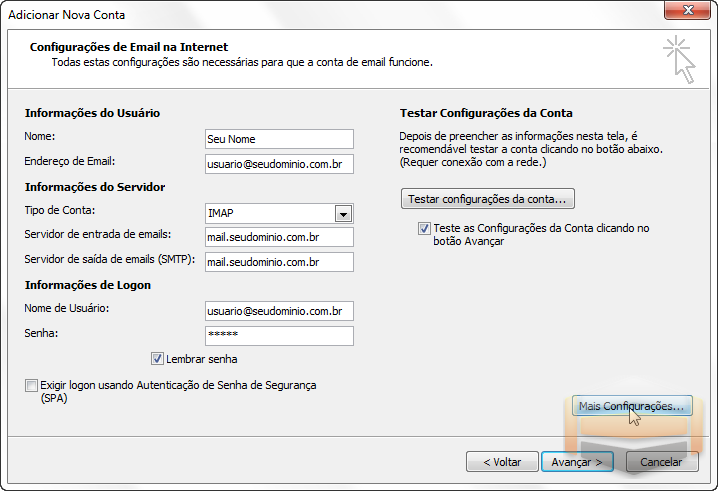
Task: Close the Adicionar Nova Conta dialog
Action: click(687, 11)
